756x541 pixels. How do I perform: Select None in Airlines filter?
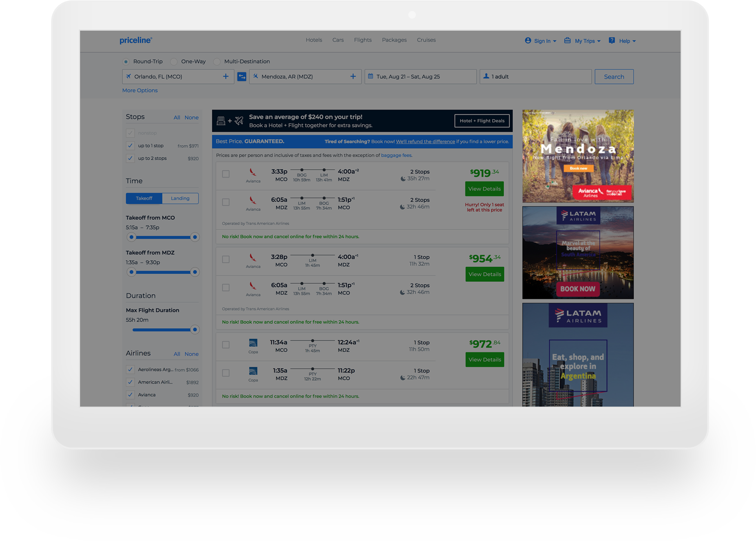pos(192,354)
